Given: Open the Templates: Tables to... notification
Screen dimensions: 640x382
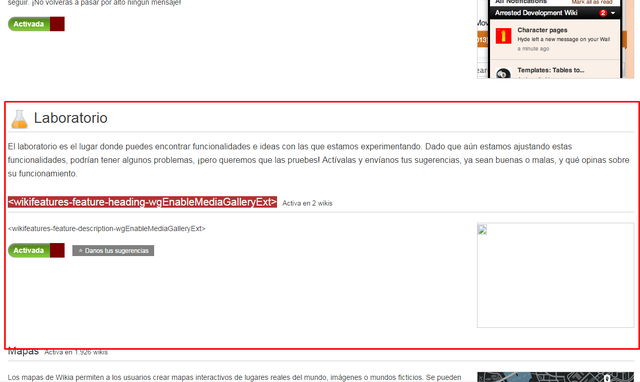Looking at the screenshot, I should coord(555,69).
